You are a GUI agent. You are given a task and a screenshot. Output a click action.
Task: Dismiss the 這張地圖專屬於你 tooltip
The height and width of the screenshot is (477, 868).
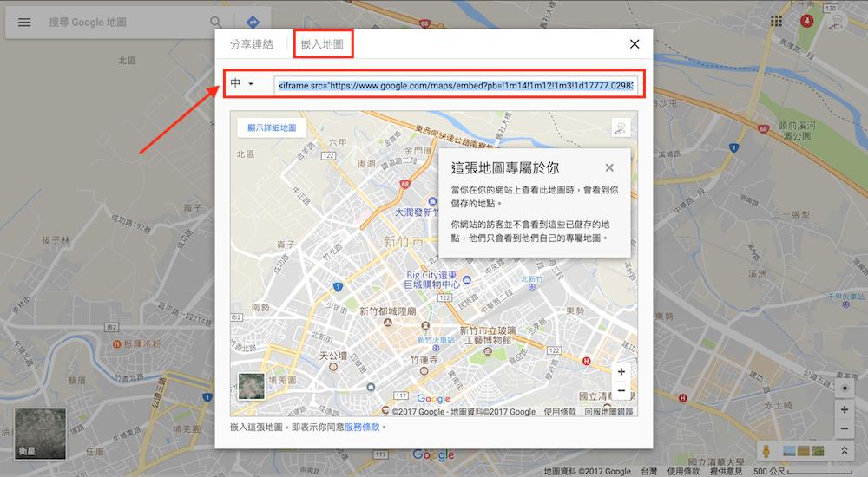point(609,168)
